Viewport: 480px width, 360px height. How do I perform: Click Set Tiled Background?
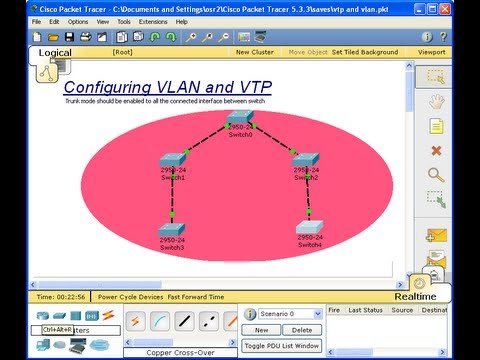pyautogui.click(x=365, y=52)
